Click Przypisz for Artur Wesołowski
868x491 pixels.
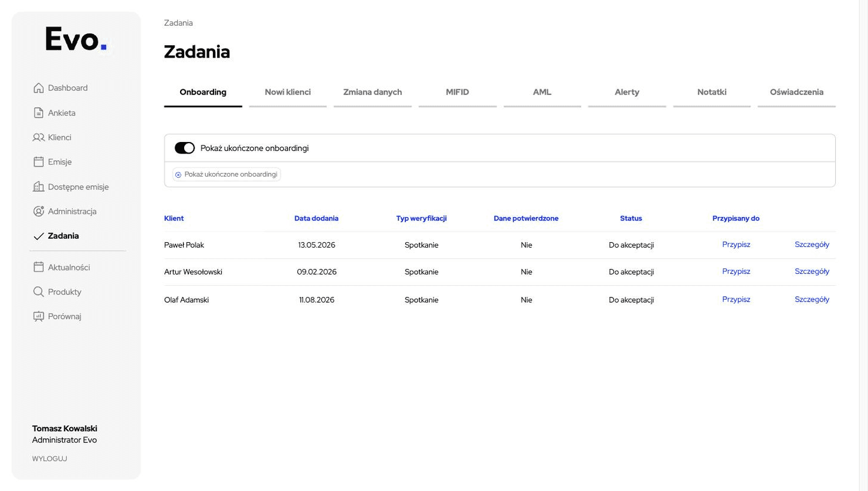tap(736, 272)
